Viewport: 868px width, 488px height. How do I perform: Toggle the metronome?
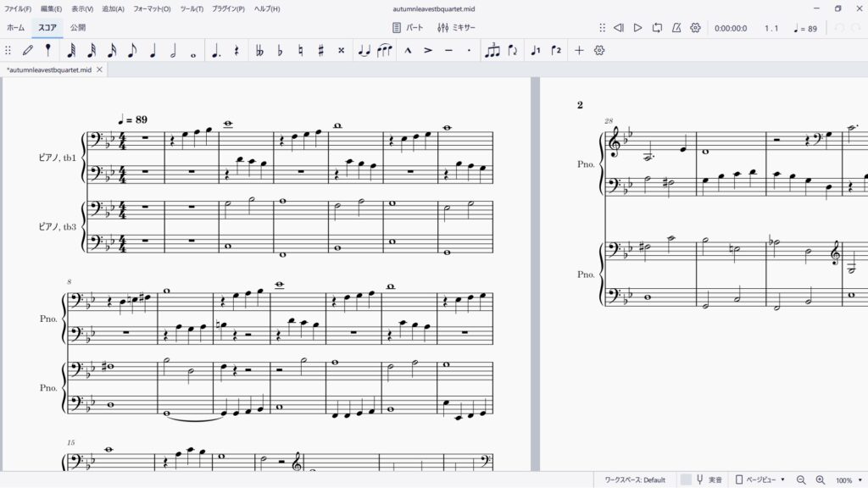tap(676, 28)
